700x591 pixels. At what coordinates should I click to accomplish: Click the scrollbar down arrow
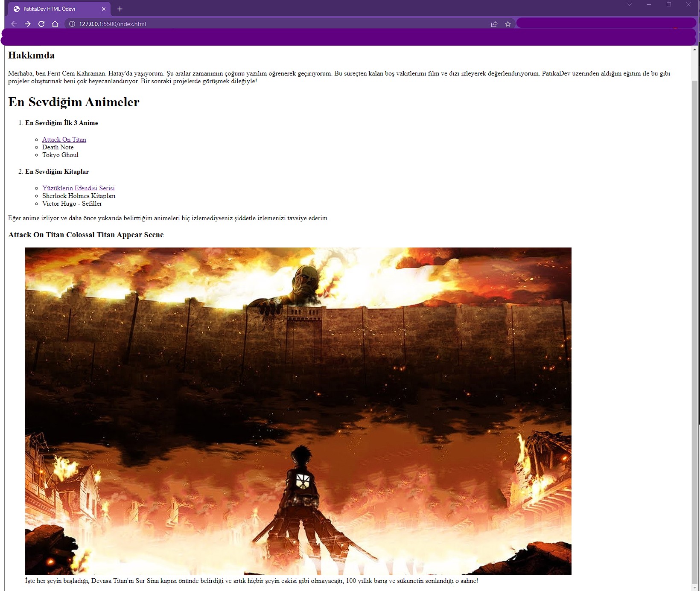coord(695,587)
